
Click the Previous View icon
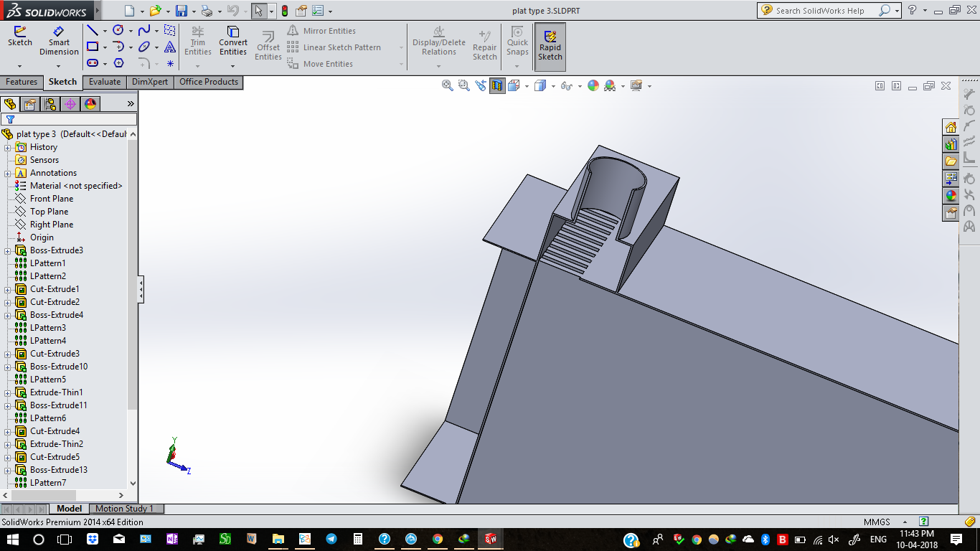tap(481, 85)
